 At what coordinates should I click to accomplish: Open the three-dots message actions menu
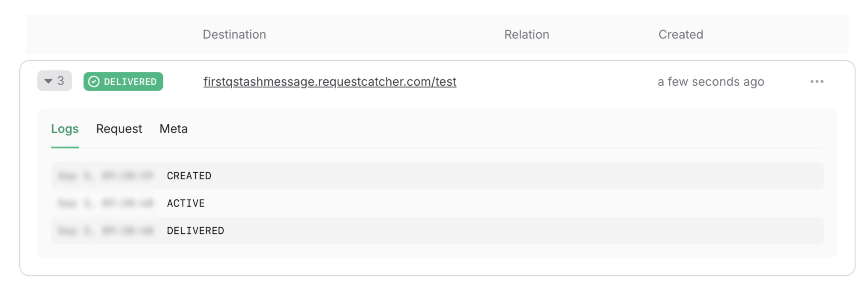click(x=817, y=81)
